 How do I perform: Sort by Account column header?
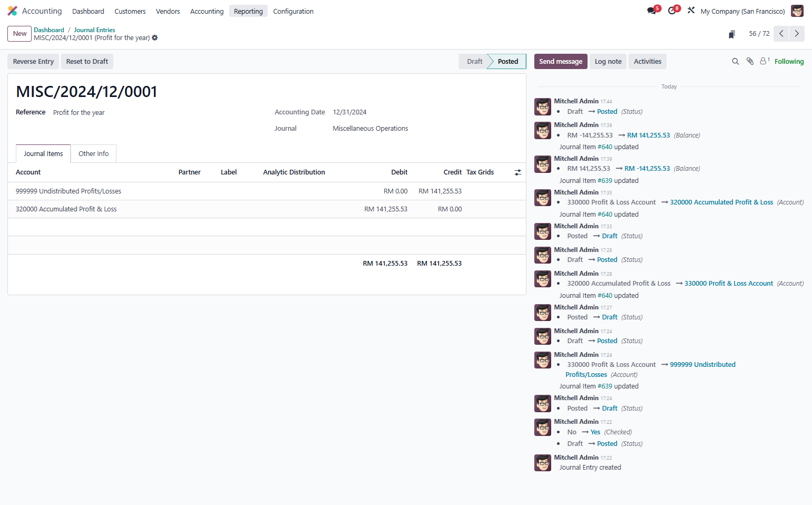28,172
